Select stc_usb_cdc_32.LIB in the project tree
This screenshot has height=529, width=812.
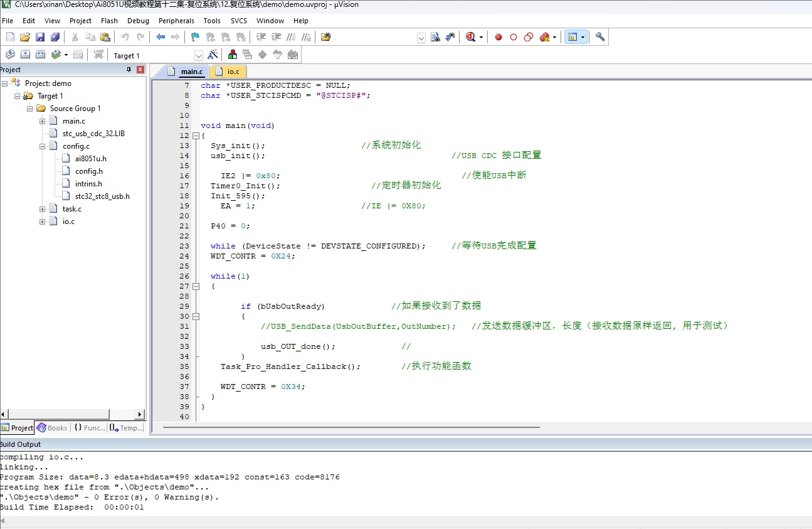[x=93, y=134]
